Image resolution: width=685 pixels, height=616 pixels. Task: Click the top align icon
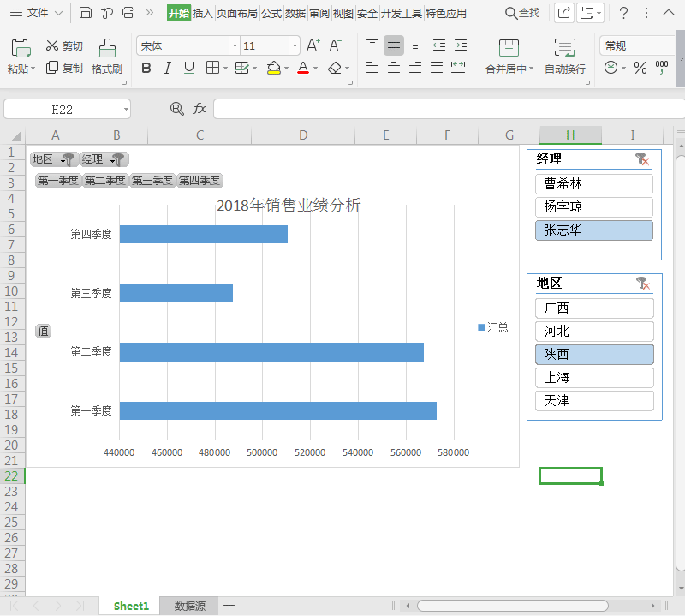[x=372, y=45]
